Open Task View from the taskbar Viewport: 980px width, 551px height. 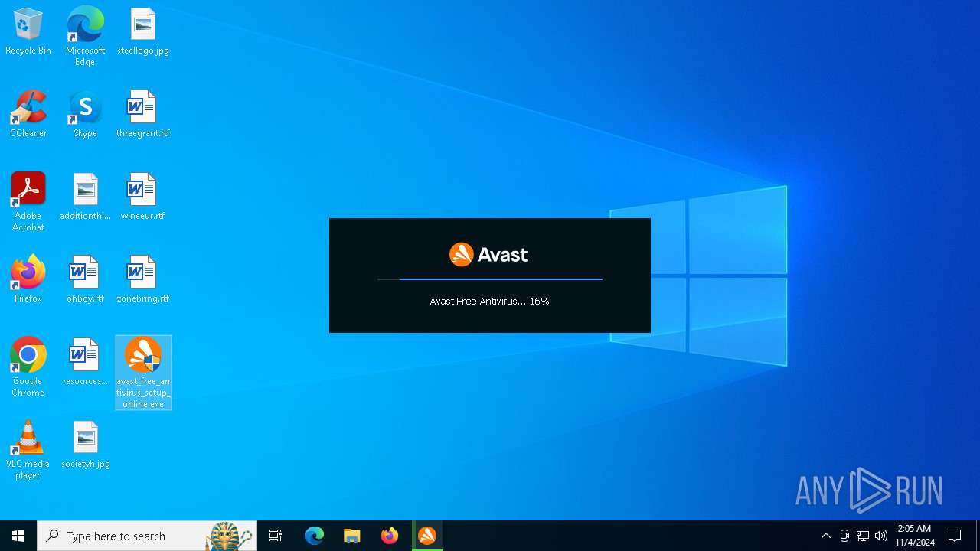(276, 536)
